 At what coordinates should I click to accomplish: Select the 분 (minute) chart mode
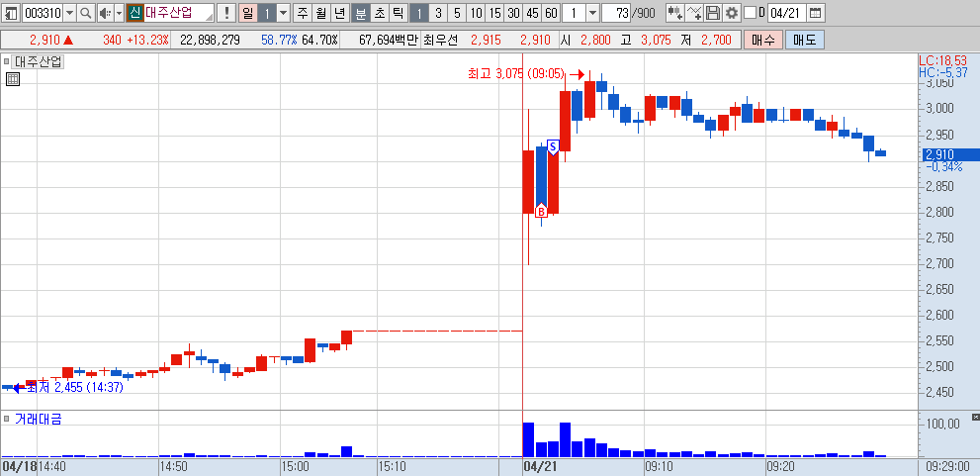point(361,13)
